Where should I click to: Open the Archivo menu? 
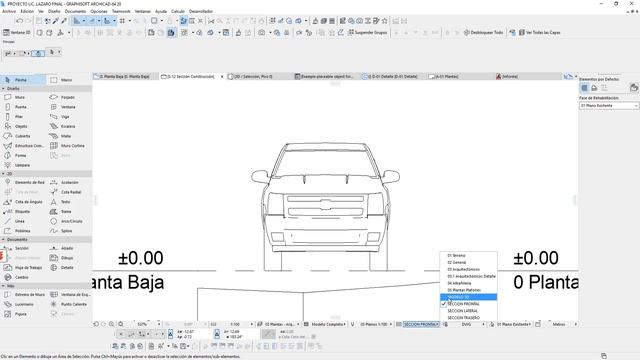(x=9, y=11)
